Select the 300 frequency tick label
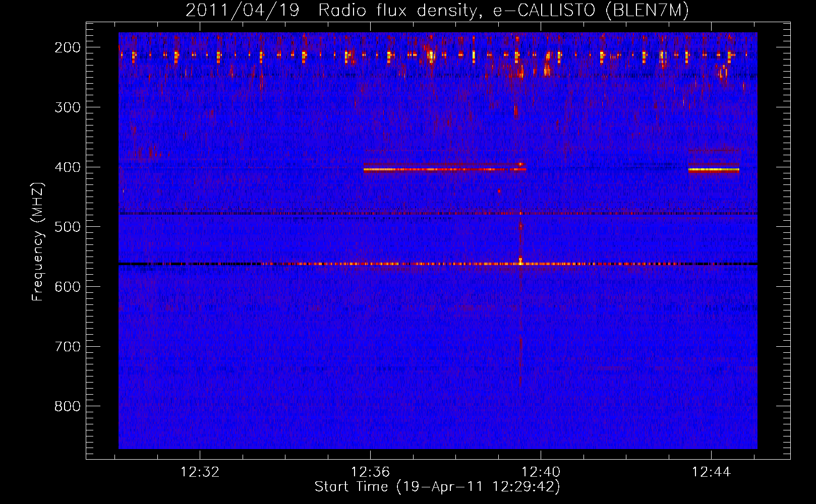Screen dimensions: 816x504 click(x=67, y=107)
